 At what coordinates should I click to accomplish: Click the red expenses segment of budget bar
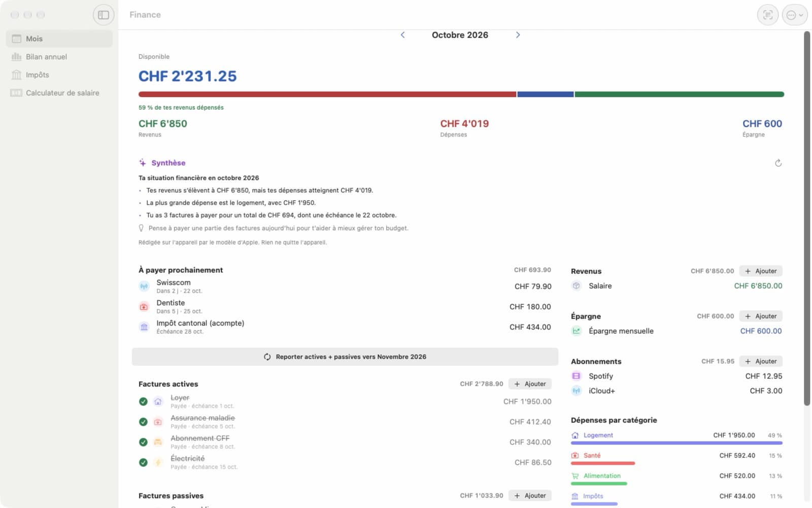pos(327,94)
